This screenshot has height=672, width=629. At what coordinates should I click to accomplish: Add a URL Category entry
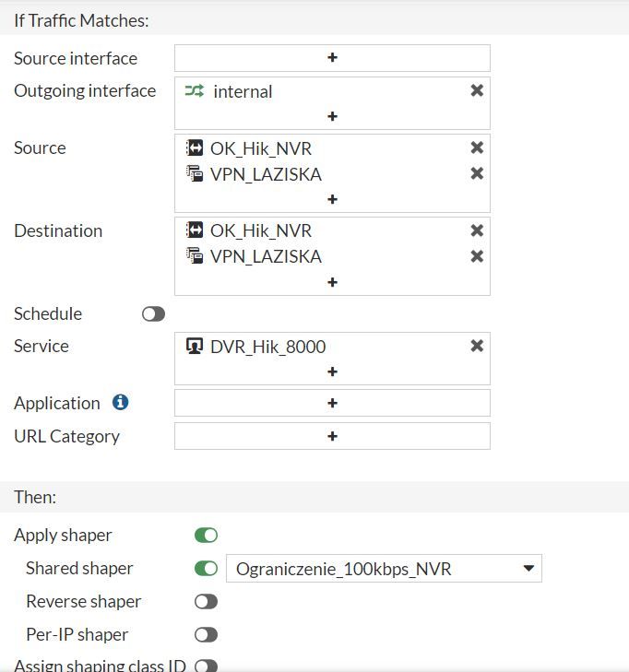pos(332,436)
